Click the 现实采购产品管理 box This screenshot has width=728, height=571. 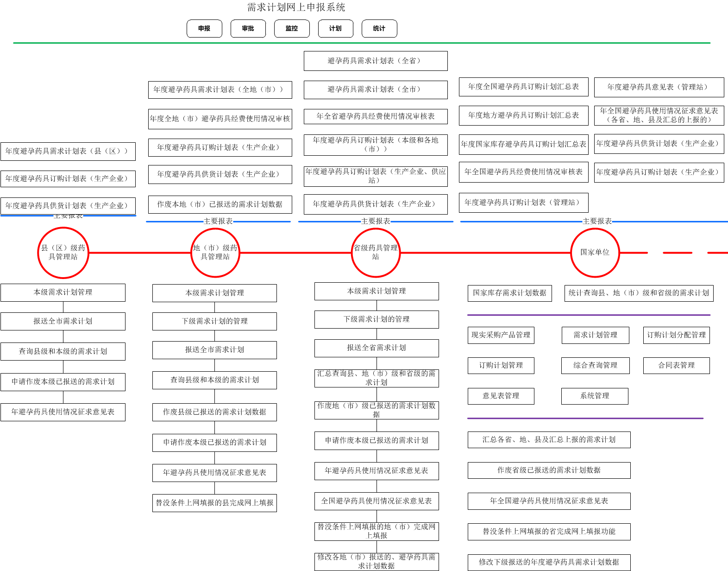pos(501,335)
